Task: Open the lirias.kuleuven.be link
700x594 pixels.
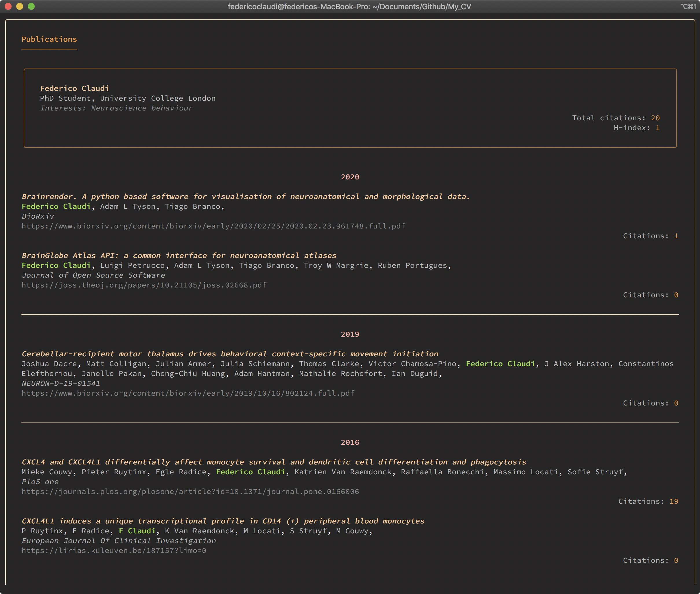Action: tap(113, 550)
